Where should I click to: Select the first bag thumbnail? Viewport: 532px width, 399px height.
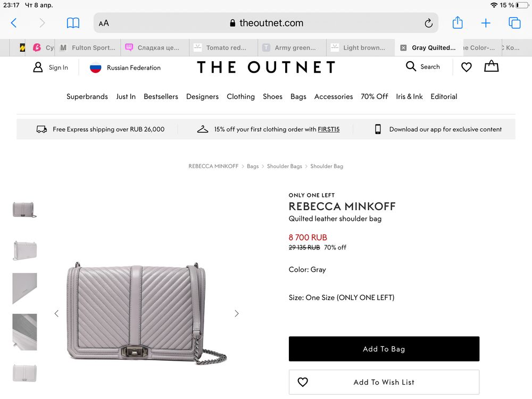24,210
